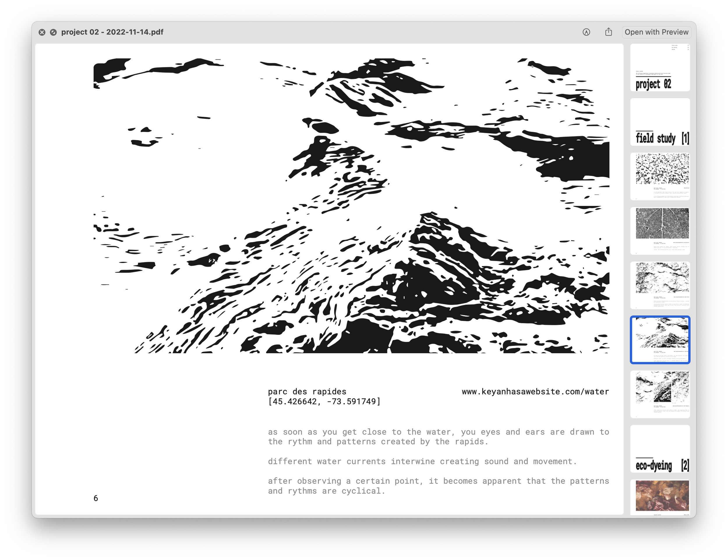Enter full screen with the expand icon
728x560 pixels.
(53, 32)
